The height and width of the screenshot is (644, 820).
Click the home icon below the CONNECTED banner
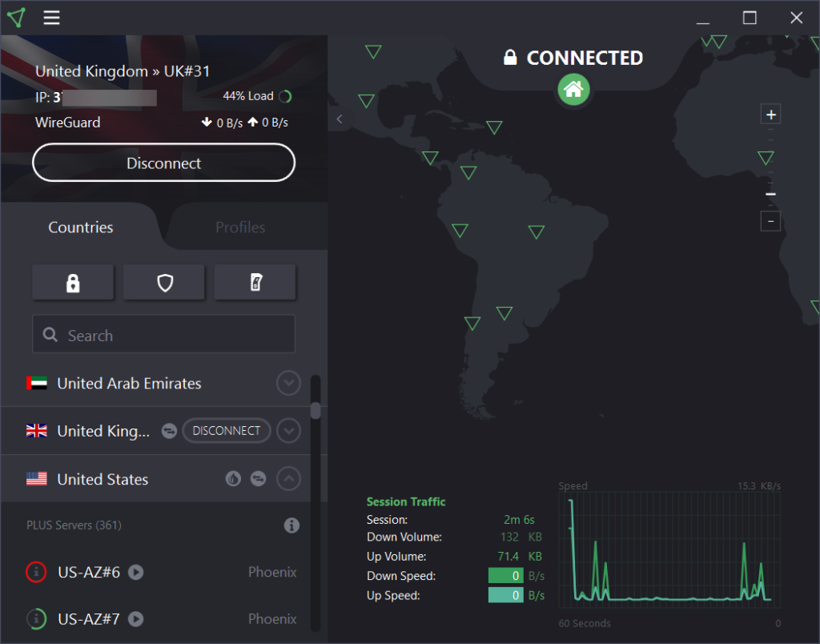573,90
